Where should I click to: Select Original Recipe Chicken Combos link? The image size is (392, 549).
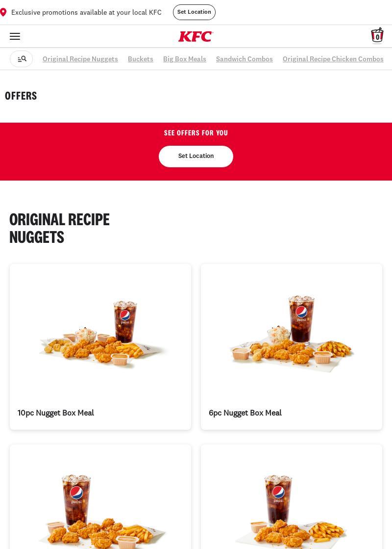point(333,59)
